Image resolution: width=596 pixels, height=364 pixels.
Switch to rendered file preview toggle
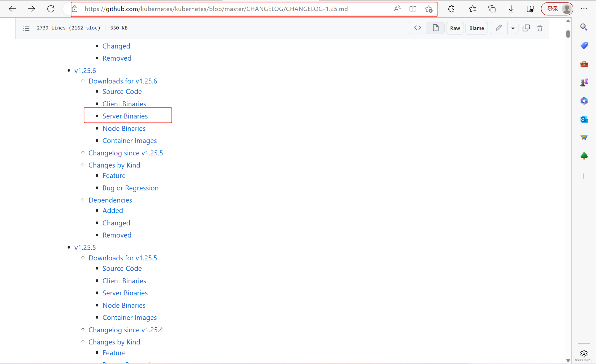click(435, 28)
